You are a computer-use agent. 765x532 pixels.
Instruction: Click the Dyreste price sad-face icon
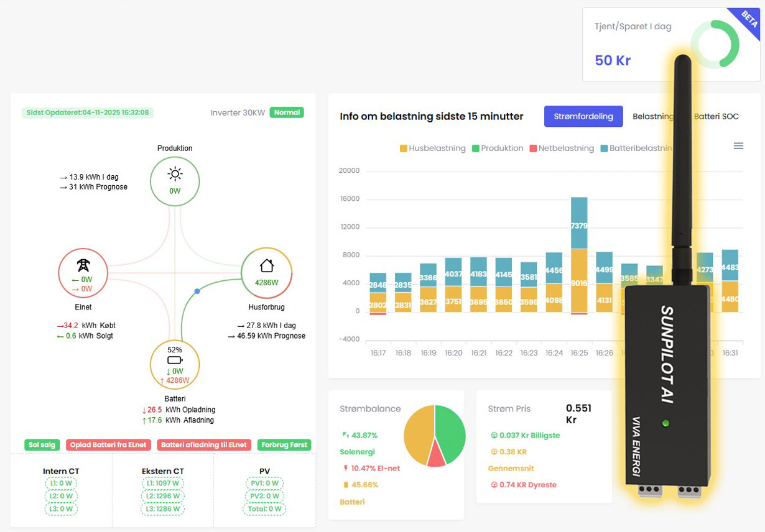click(494, 485)
